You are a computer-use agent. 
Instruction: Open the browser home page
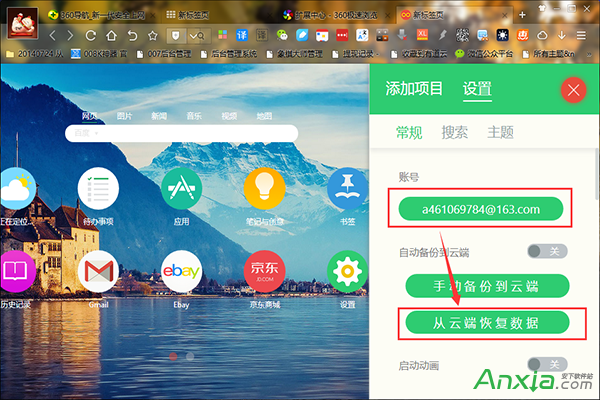(111, 36)
